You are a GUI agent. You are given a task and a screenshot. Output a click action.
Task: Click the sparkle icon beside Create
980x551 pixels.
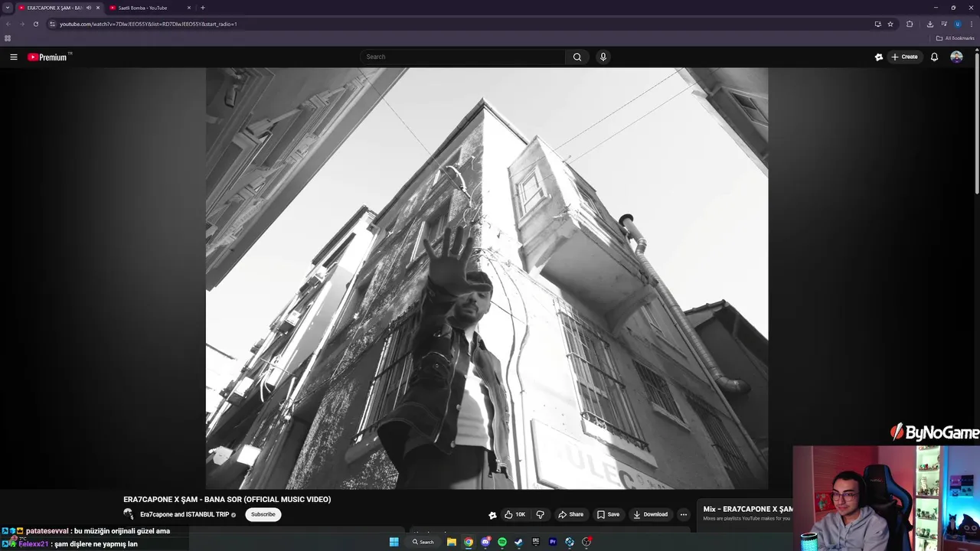click(x=879, y=57)
